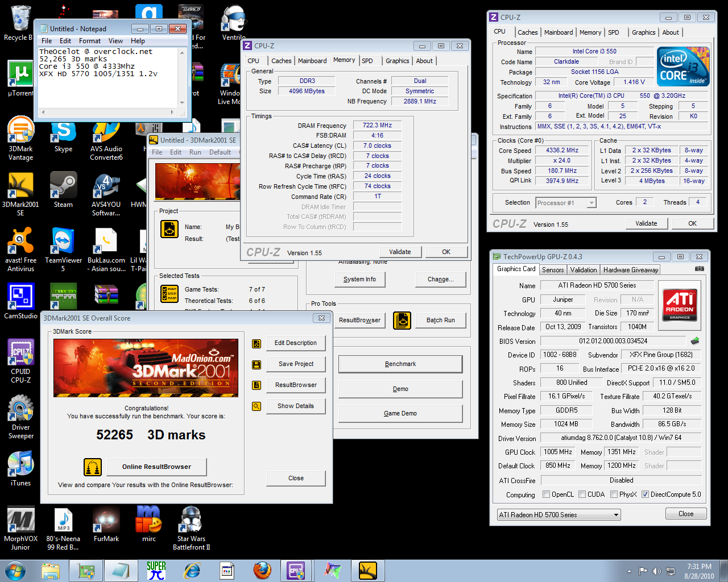The height and width of the screenshot is (582, 728).
Task: Switch to Sensors tab in GPU-Z
Action: pos(553,270)
